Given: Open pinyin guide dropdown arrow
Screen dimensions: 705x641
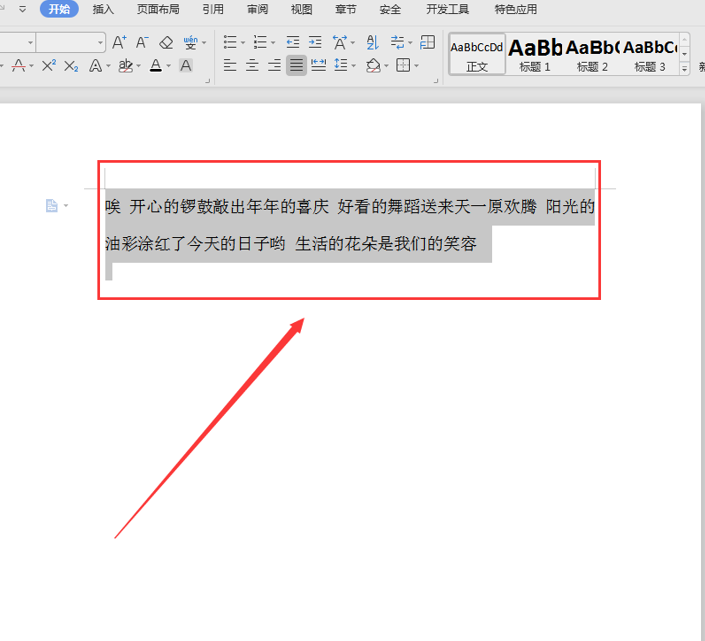Looking at the screenshot, I should 204,43.
